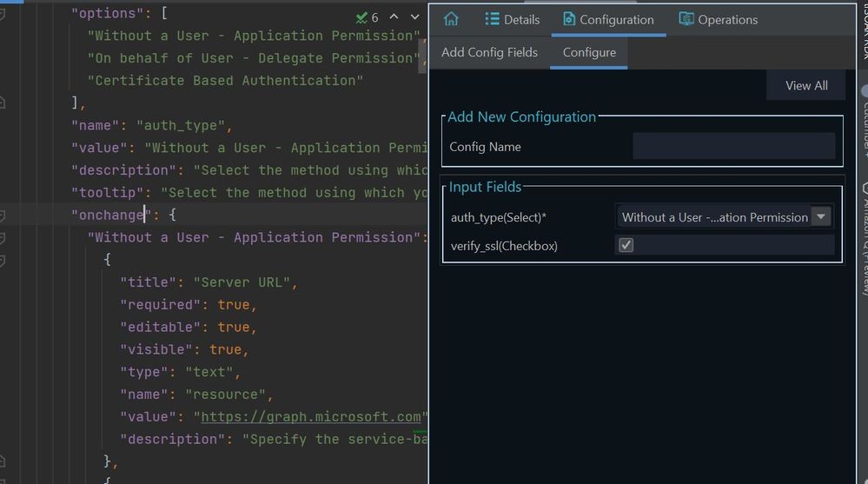Viewport: 868px width, 484px height.
Task: Open the auth_type dropdown arrow
Action: click(820, 217)
